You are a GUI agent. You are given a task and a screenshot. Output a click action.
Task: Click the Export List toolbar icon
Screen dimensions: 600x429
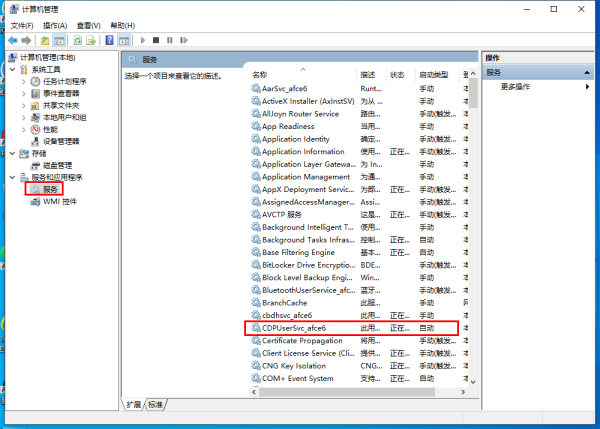[x=91, y=40]
